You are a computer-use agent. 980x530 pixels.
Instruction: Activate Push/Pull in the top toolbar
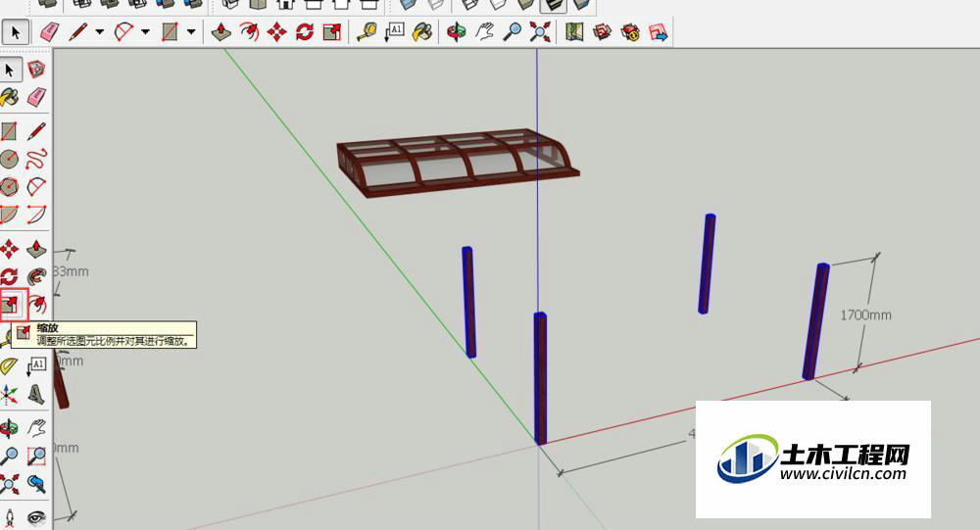[x=221, y=32]
